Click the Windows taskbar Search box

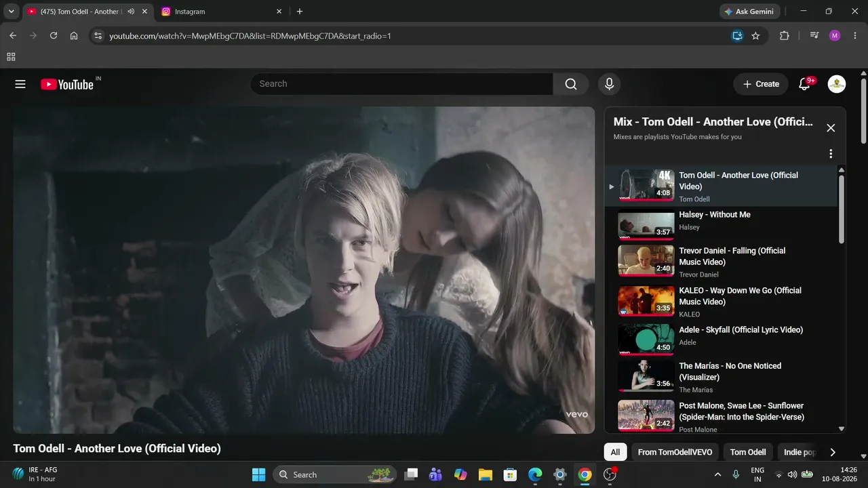click(x=335, y=474)
